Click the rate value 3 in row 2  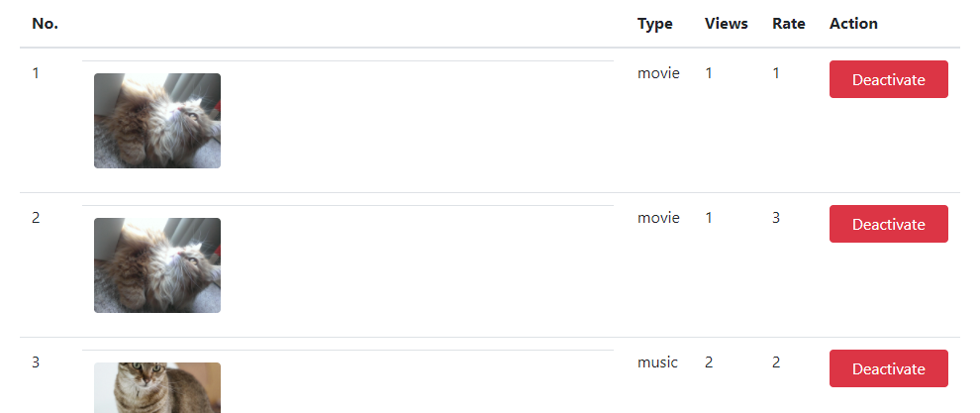tap(776, 218)
